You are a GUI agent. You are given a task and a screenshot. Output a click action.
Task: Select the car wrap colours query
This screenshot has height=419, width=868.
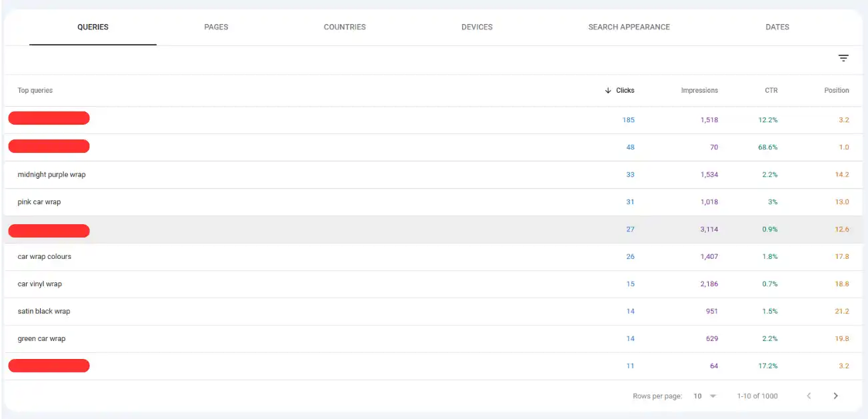[45, 257]
